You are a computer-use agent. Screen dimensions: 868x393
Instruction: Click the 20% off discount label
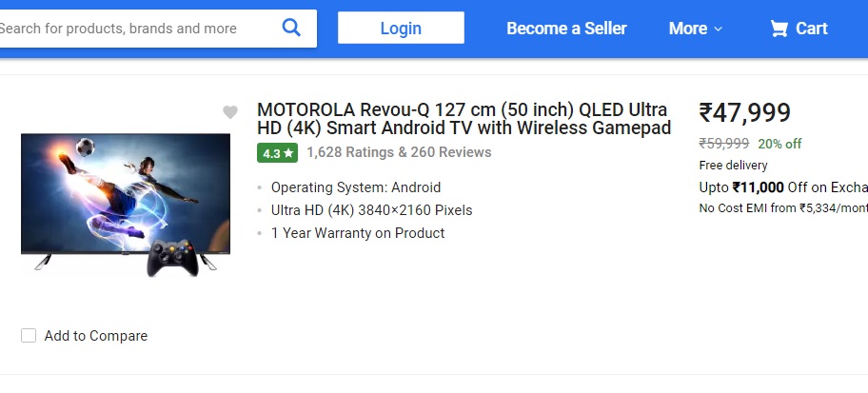[779, 144]
